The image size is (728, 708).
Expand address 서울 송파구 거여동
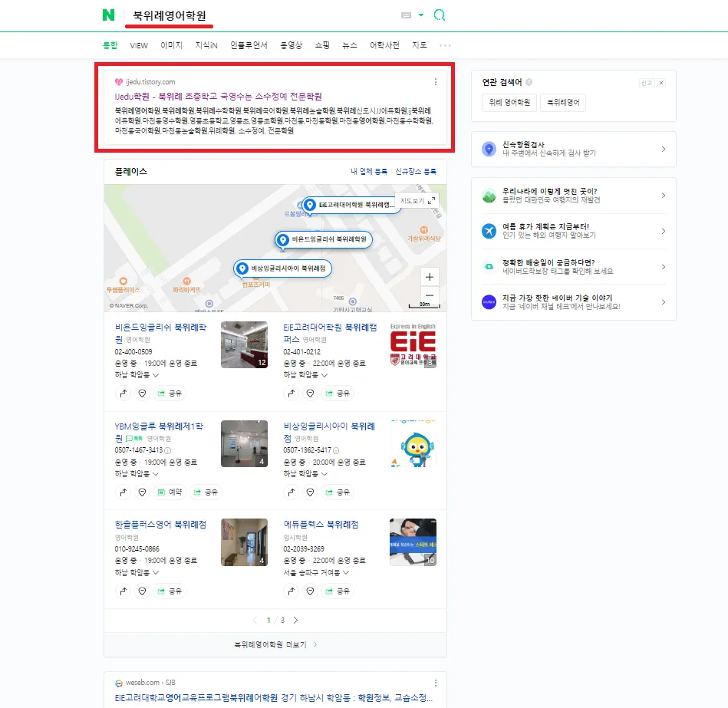point(316,572)
